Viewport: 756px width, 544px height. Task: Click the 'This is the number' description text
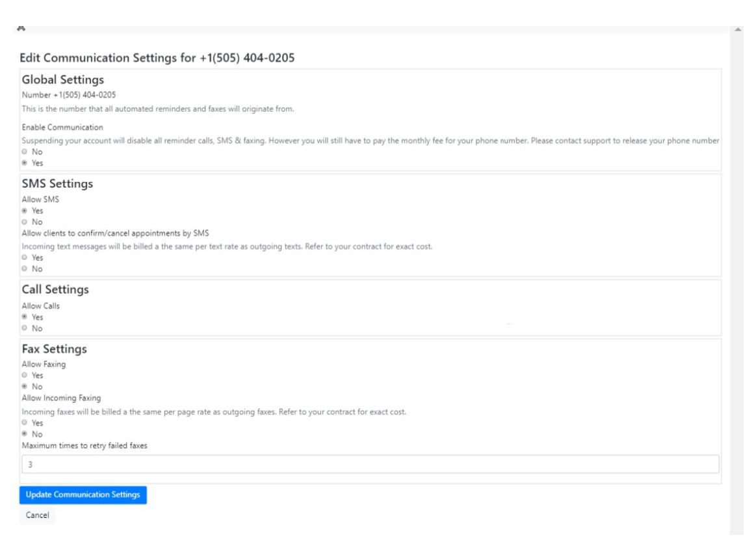coord(158,109)
